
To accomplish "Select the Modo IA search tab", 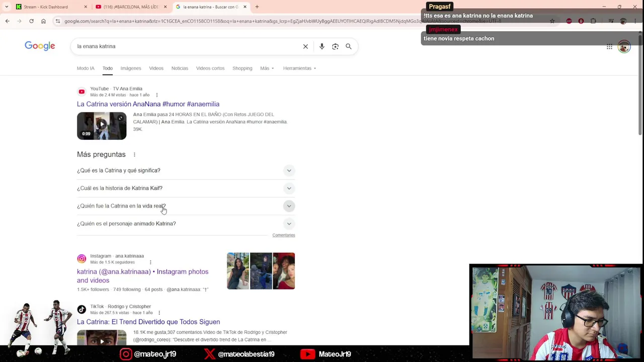I will (x=86, y=68).
